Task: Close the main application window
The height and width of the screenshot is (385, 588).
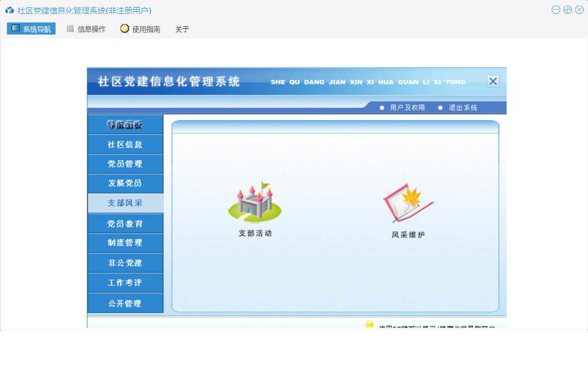Action: [x=579, y=10]
